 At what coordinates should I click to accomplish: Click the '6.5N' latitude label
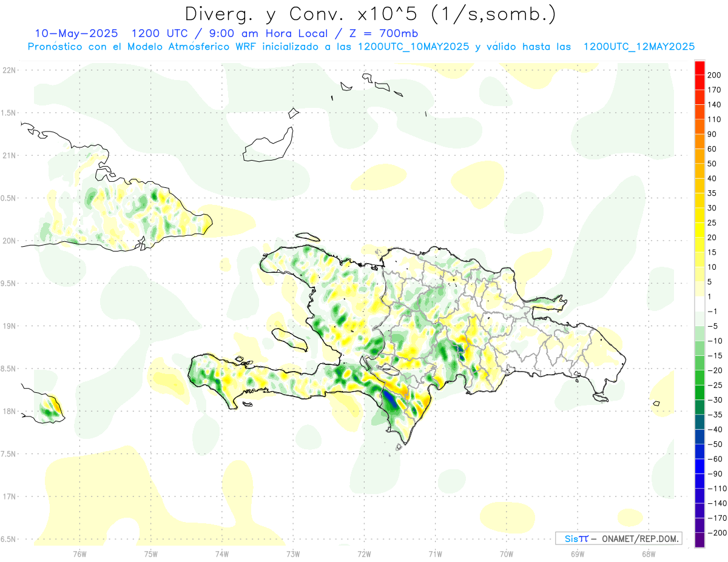9,539
